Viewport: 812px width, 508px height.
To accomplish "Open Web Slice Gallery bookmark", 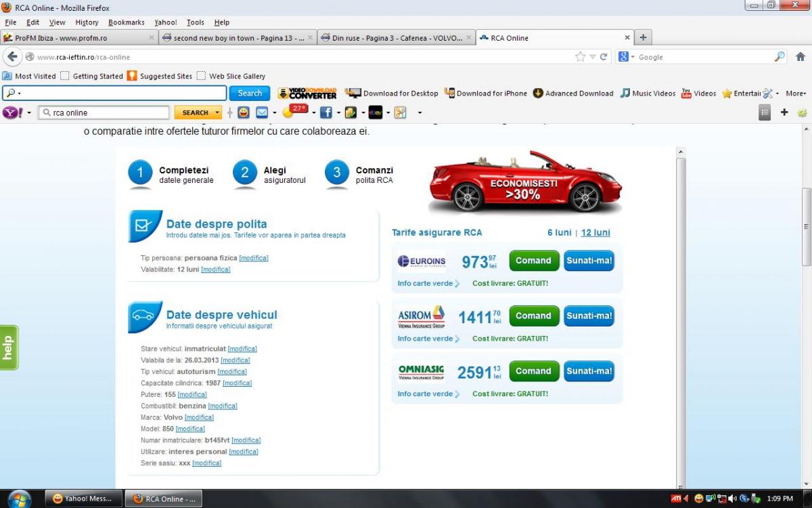I will pyautogui.click(x=231, y=76).
